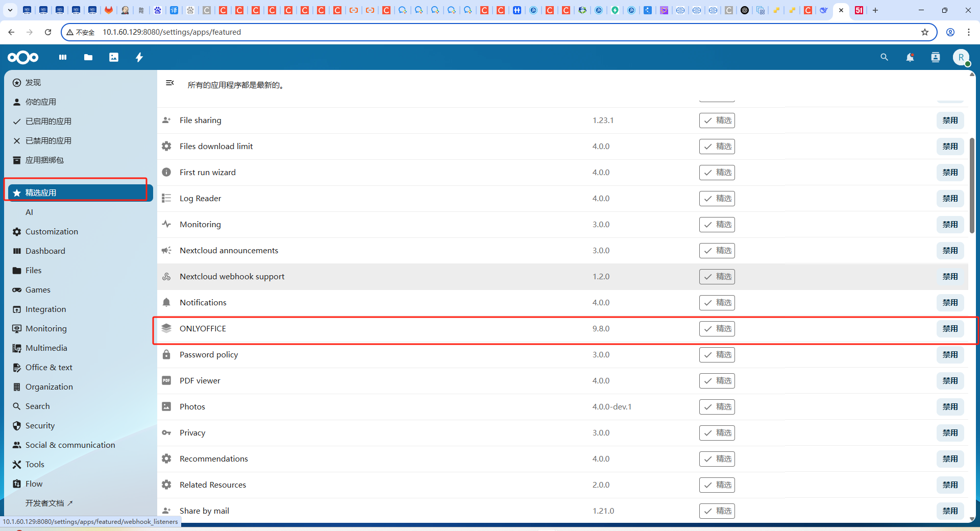
Task: Click the ONLYOFFICE app icon
Action: (166, 328)
